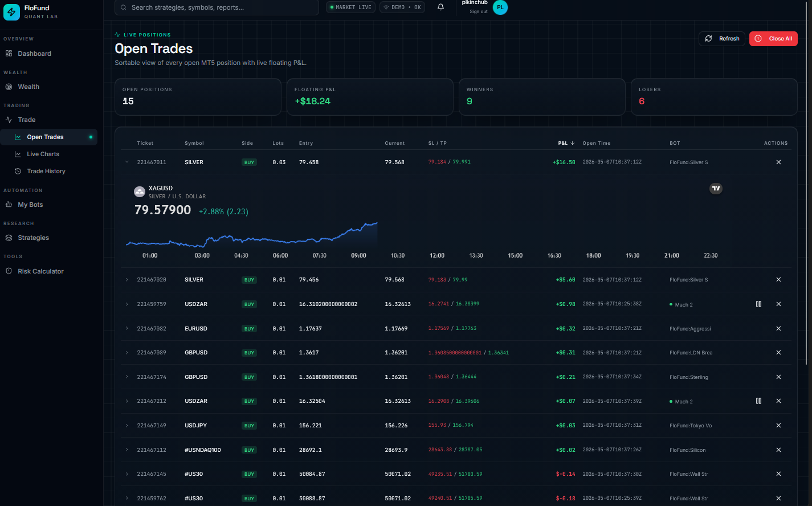Close USDJPY position 221467149
Viewport: 812px width, 506px height.
point(778,426)
